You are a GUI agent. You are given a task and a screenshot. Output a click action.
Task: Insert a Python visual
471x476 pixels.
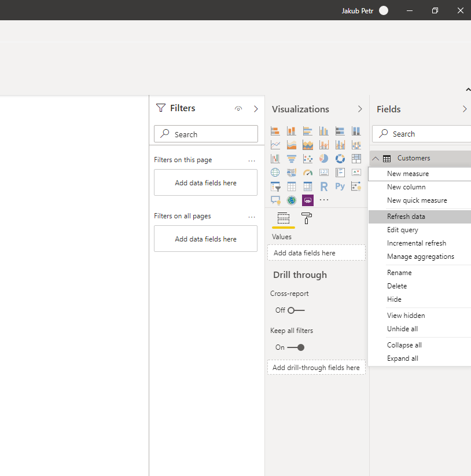(340, 186)
